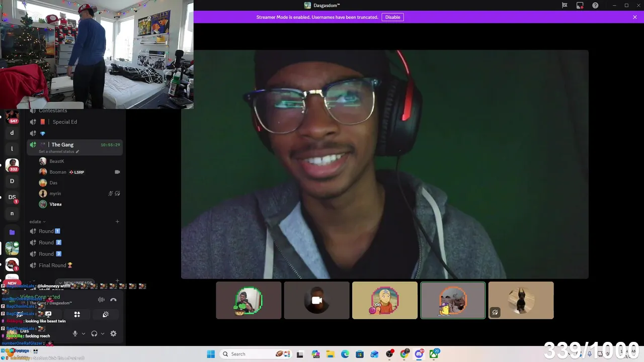The width and height of the screenshot is (644, 362).
Task: Open the soundboard icon
Action: [106, 314]
